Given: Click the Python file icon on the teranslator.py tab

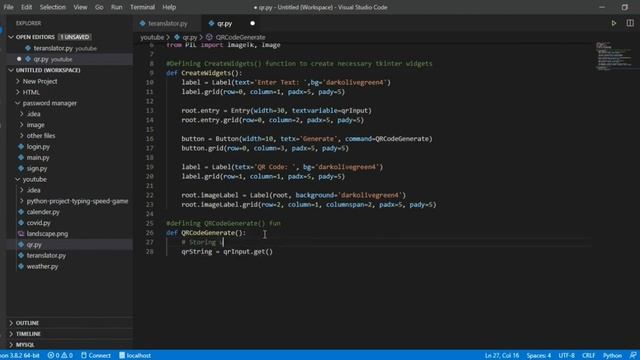Looking at the screenshot, I should coord(142,23).
